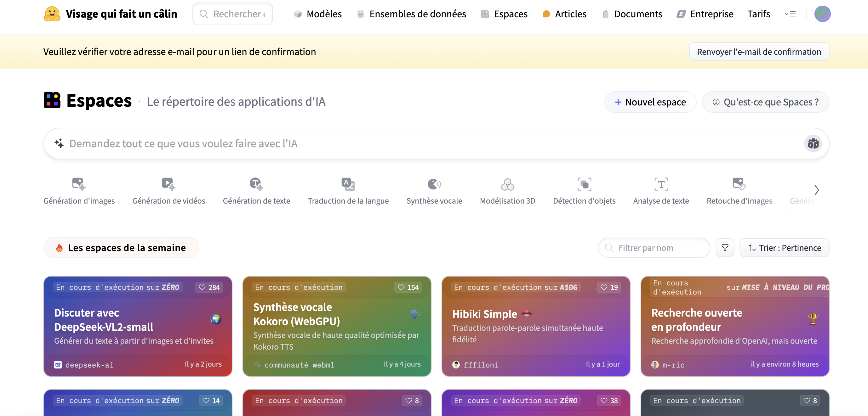Image resolution: width=868 pixels, height=416 pixels.
Task: Create a Nouvel espace
Action: click(x=650, y=102)
